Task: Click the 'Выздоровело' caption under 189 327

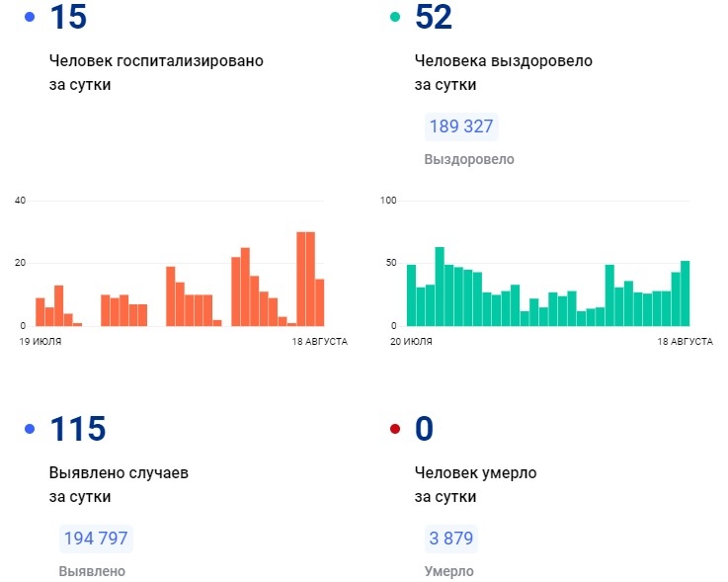Action: point(469,159)
